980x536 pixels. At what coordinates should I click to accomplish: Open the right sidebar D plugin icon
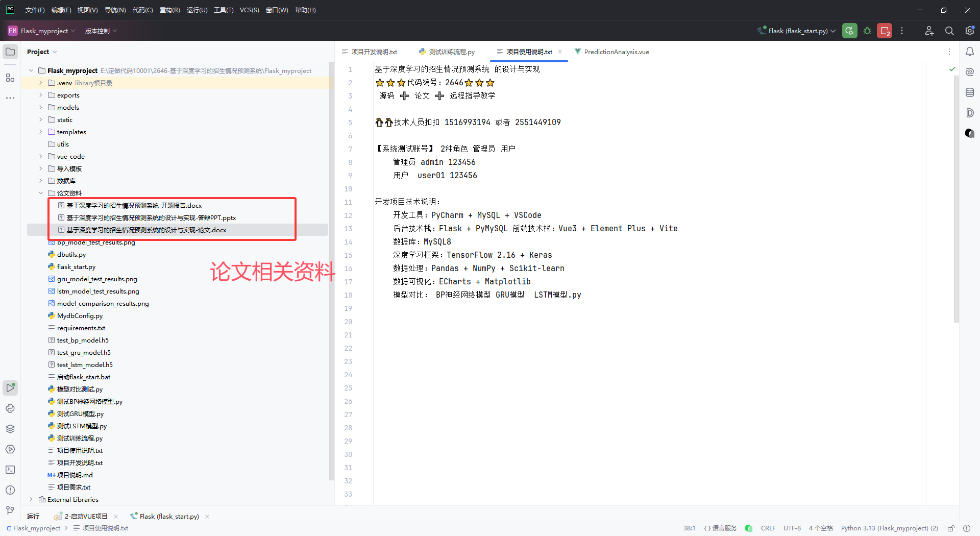(x=970, y=113)
